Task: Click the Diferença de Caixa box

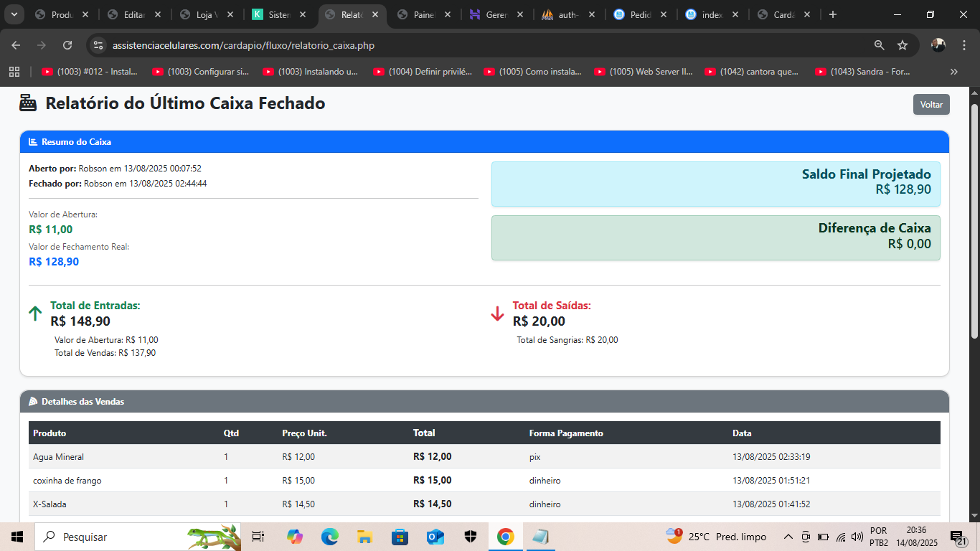Action: (x=715, y=237)
